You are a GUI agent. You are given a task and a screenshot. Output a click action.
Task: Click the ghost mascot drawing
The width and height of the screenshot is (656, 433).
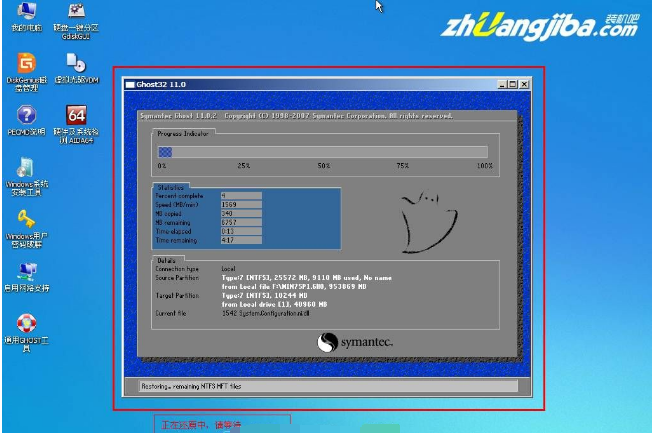pyautogui.click(x=423, y=216)
